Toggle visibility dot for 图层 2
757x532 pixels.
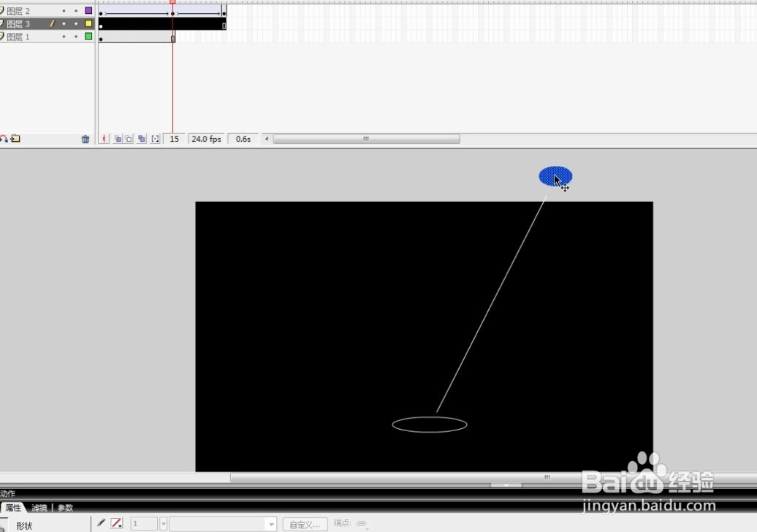[x=64, y=11]
